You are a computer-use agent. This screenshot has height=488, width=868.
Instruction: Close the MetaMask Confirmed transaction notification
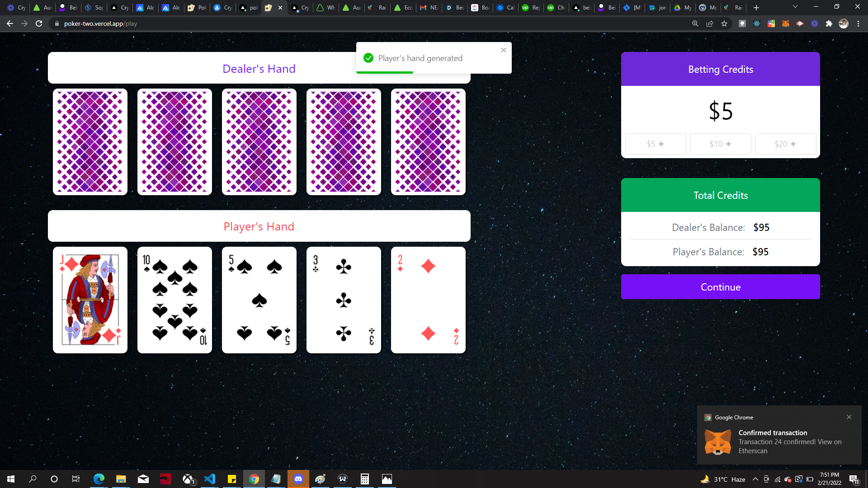click(849, 417)
